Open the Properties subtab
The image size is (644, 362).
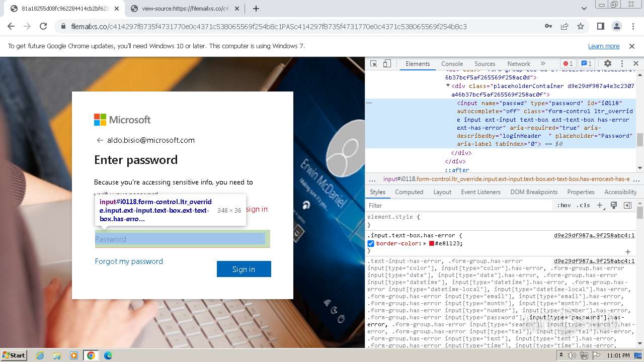581,192
